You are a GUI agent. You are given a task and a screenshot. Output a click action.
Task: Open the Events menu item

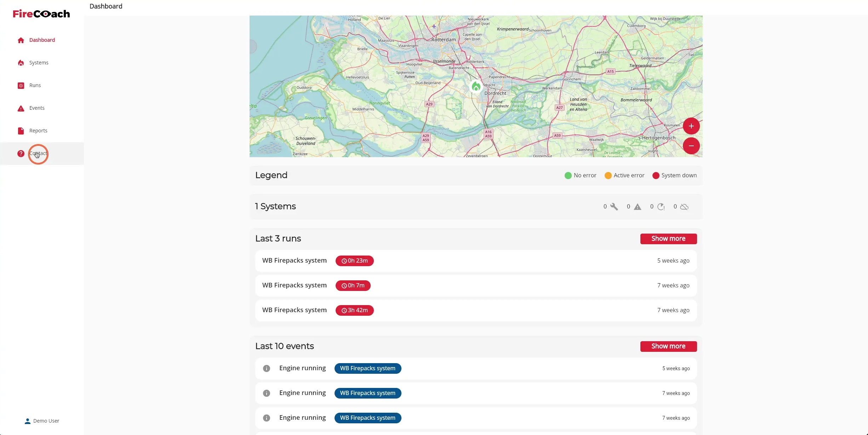tap(42, 108)
